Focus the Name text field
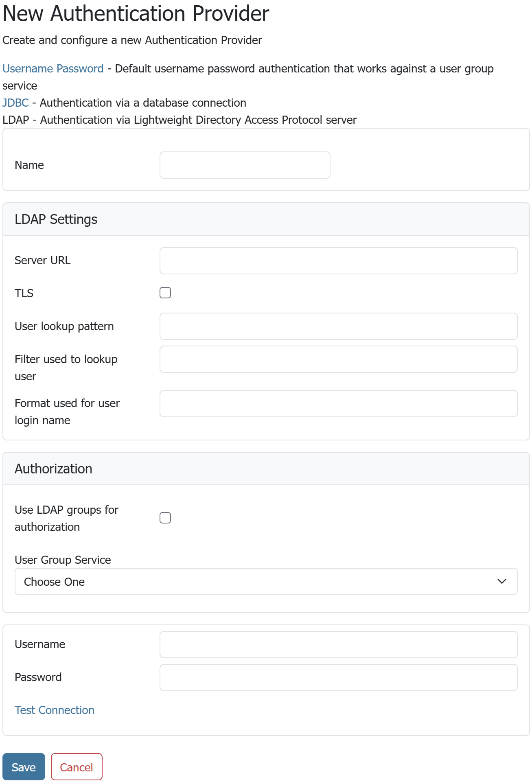 (245, 165)
